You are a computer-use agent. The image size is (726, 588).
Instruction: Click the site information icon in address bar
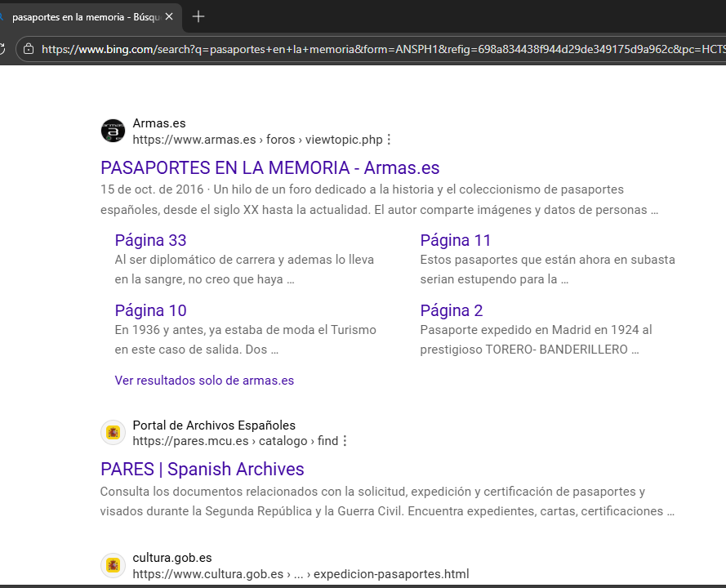[29, 49]
